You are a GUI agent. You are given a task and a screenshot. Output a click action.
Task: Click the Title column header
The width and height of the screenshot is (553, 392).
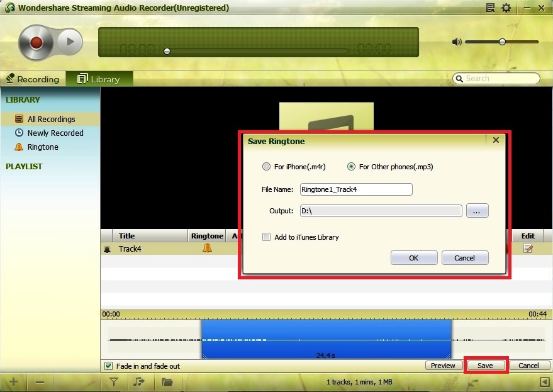pyautogui.click(x=150, y=236)
